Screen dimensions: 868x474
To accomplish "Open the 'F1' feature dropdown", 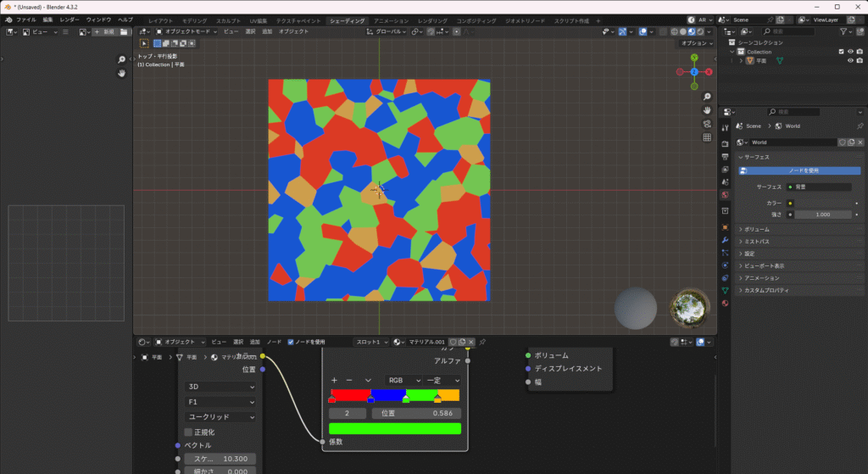I will pos(220,402).
